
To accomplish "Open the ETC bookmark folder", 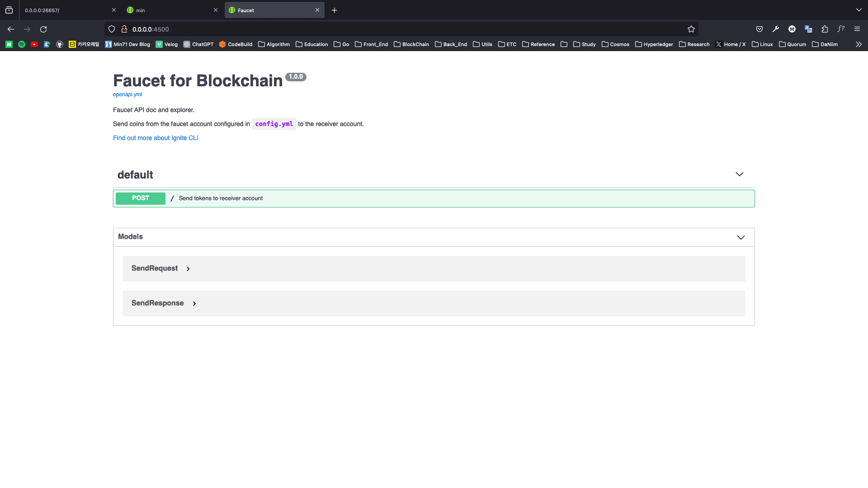I will pos(507,44).
